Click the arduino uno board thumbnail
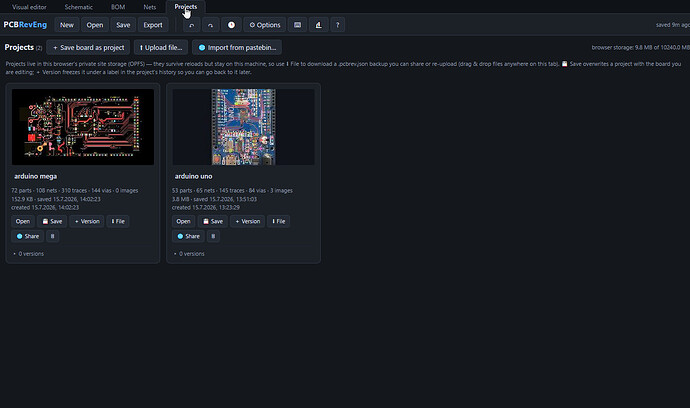The width and height of the screenshot is (690, 408). (x=243, y=127)
